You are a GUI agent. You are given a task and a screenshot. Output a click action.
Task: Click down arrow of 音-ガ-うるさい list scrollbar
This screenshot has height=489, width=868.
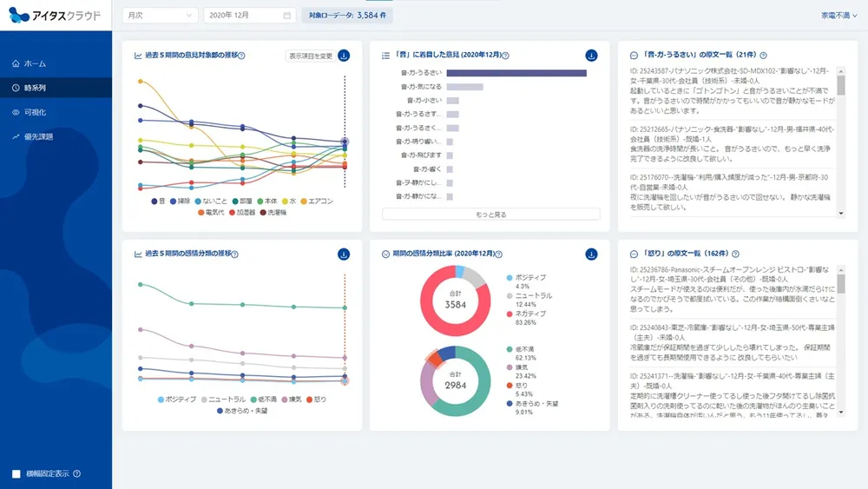[x=841, y=214]
